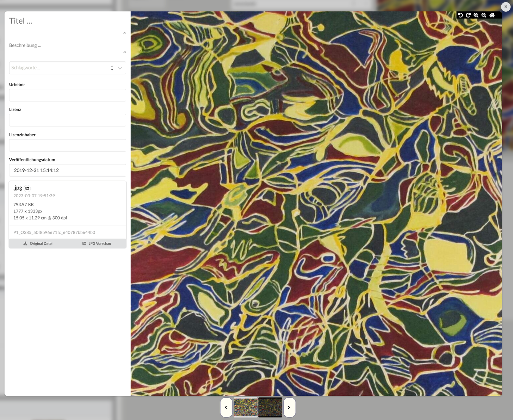The height and width of the screenshot is (420, 513).
Task: Click the picture icon beside JPG Vorschau
Action: tap(84, 243)
